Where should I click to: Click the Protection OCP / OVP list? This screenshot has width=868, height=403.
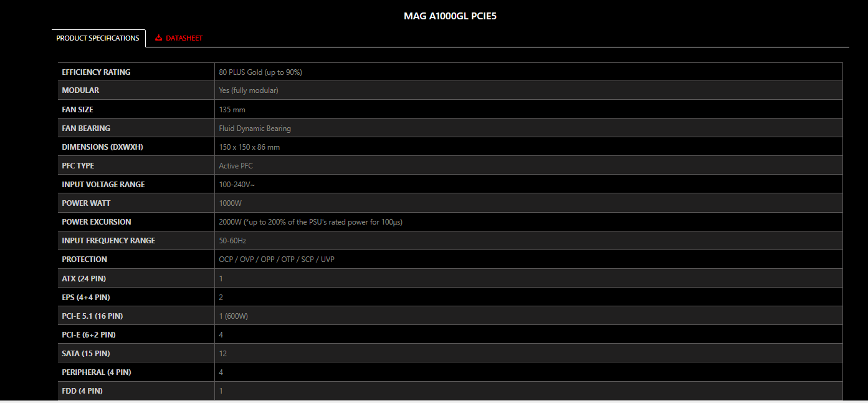(x=277, y=260)
